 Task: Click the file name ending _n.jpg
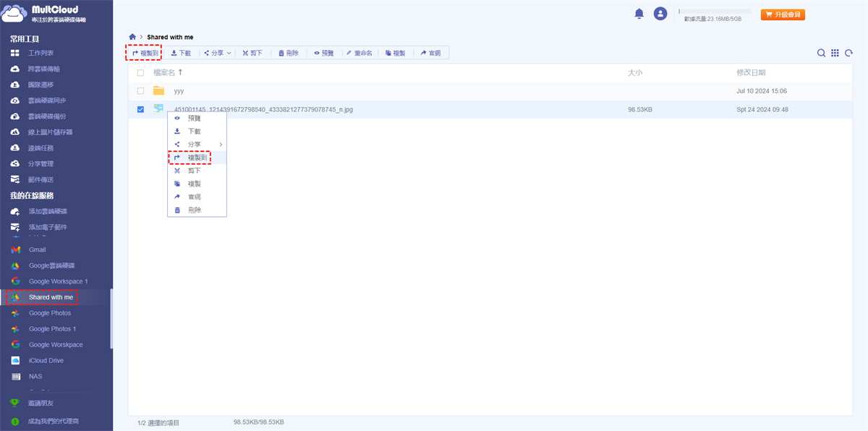[263, 110]
